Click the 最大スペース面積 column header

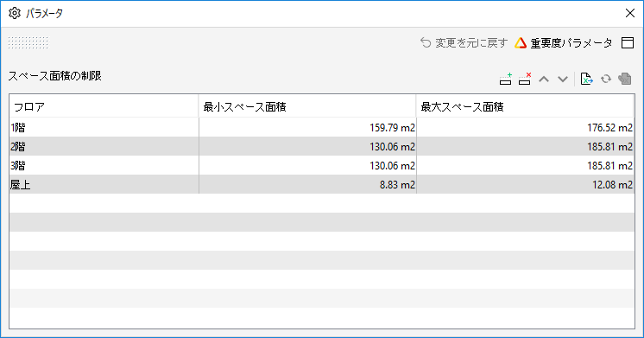point(525,107)
